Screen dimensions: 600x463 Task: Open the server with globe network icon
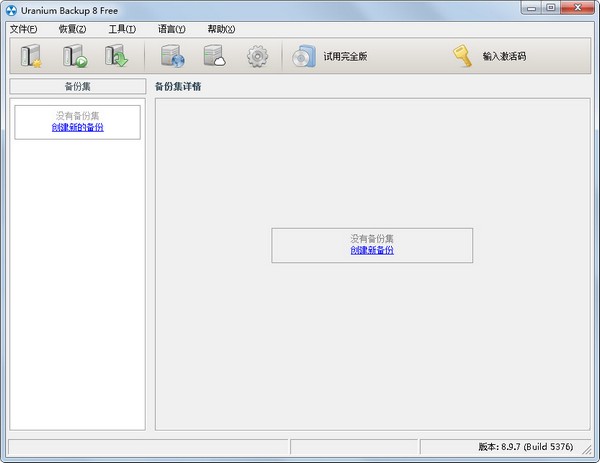173,56
